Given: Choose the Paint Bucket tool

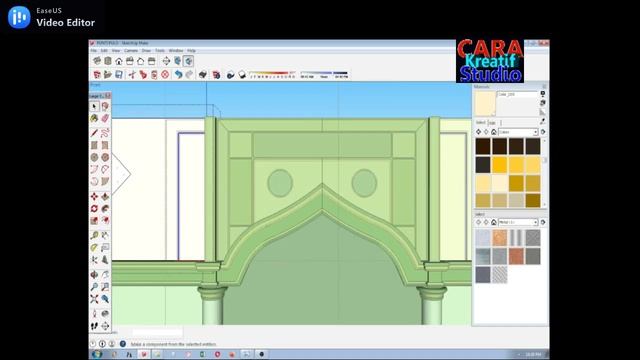Looking at the screenshot, I should coord(94,118).
